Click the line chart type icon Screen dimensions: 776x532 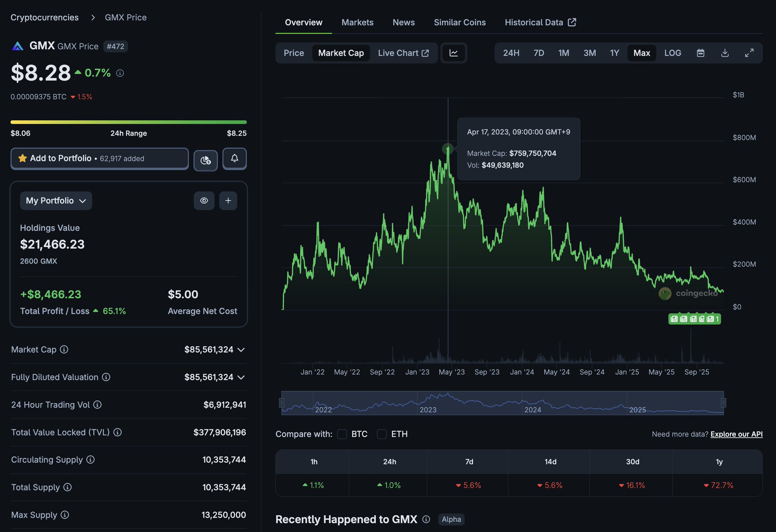point(454,53)
